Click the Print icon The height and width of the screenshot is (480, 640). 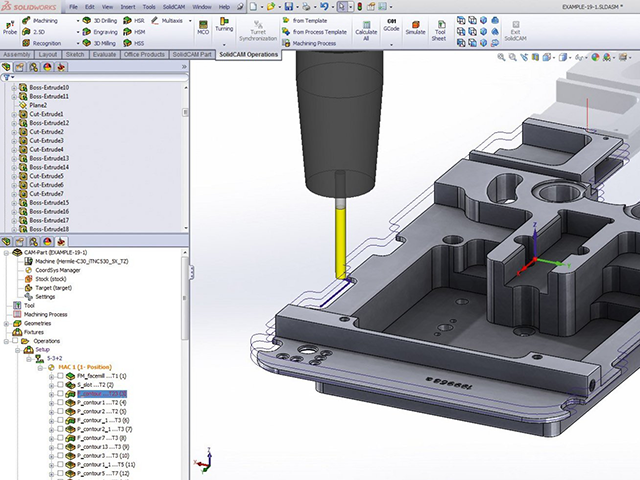[306, 7]
